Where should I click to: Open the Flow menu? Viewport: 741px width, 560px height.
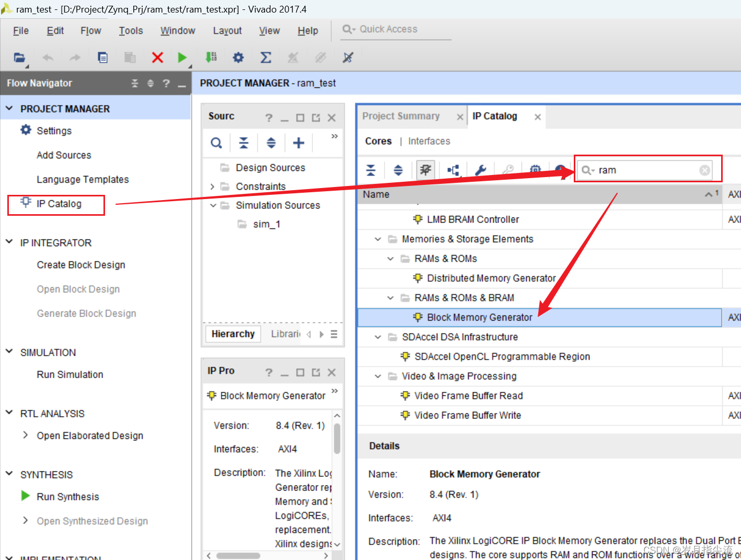pos(91,31)
